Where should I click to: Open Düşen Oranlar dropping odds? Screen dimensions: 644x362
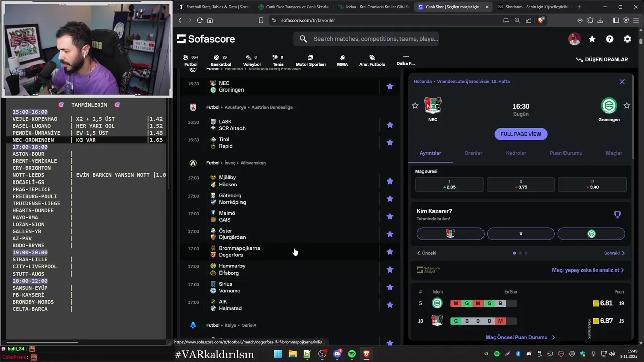click(602, 59)
